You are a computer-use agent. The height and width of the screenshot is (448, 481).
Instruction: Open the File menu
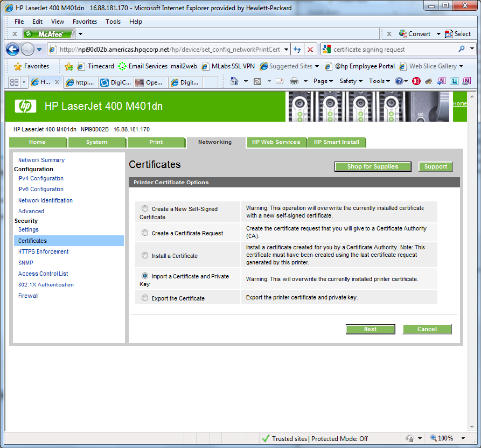pos(19,22)
